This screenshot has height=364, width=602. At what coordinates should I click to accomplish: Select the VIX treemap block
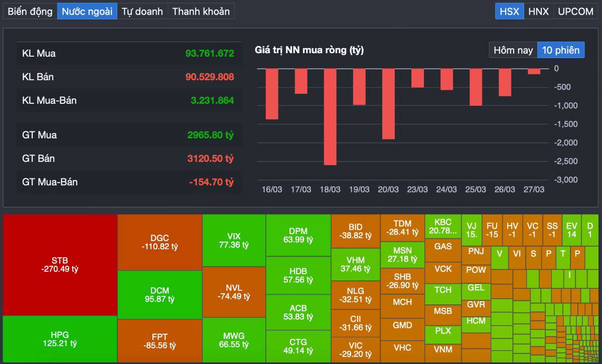coord(234,240)
